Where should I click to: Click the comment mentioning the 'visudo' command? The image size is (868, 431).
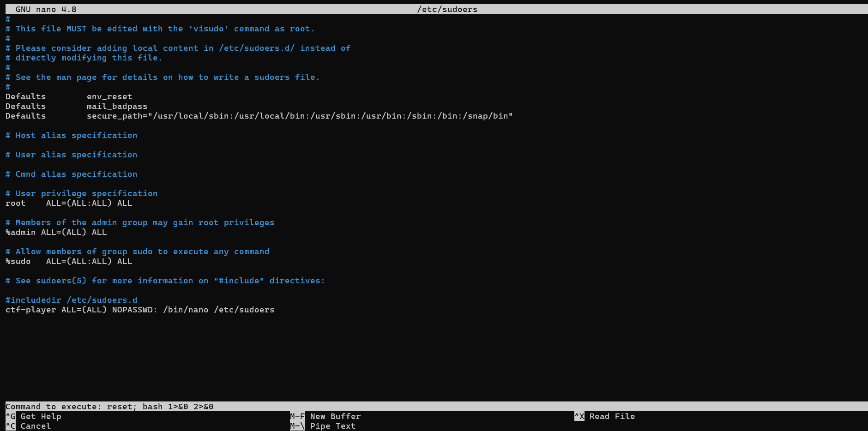[x=160, y=29]
